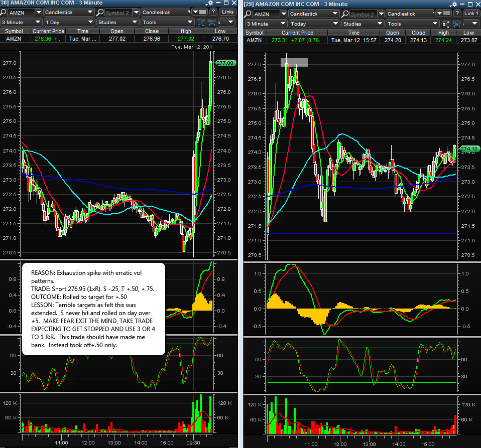The width and height of the screenshot is (481, 448).
Task: Open the 1 Day range dropdown
Action: point(69,23)
